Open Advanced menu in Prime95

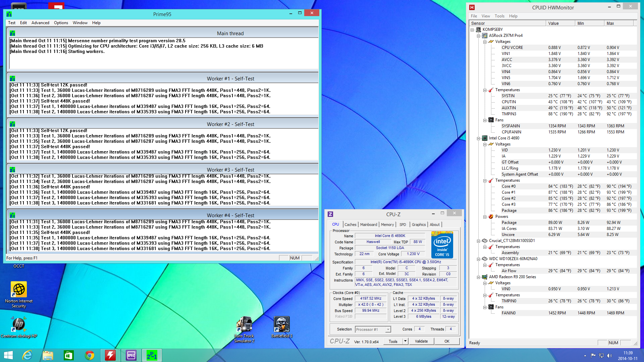pos(40,23)
